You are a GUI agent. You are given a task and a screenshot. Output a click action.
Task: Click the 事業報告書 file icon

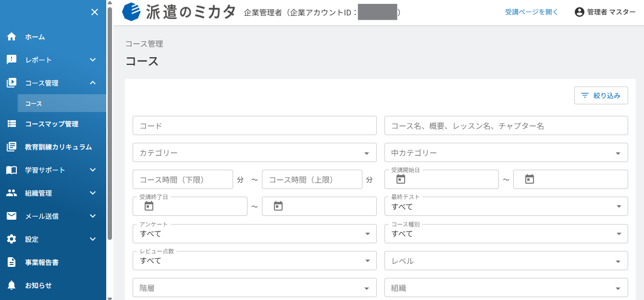pos(12,262)
